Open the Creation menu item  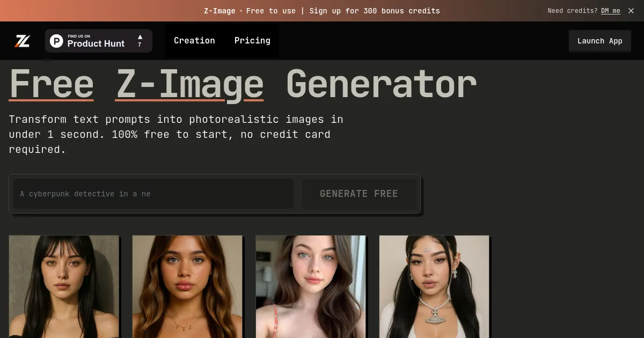(194, 40)
